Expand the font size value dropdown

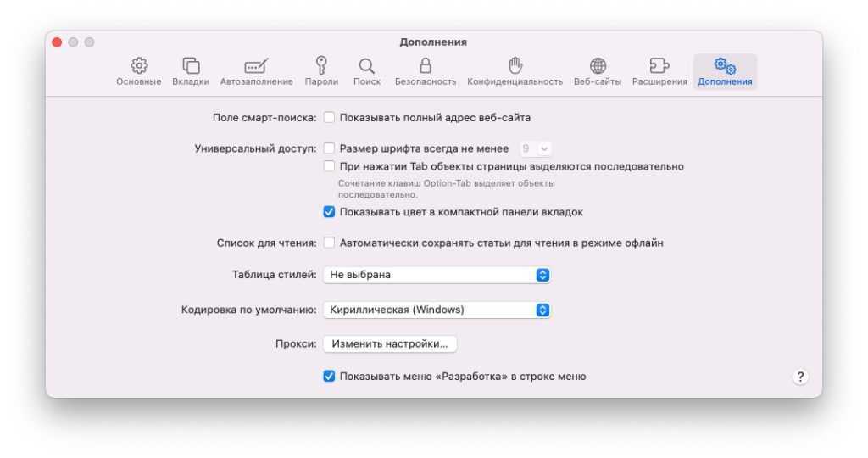[536, 148]
